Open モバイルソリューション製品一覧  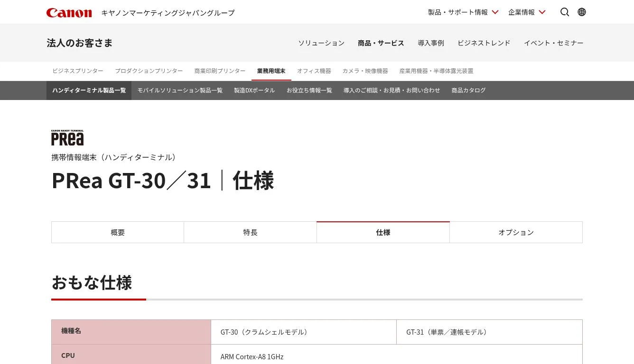coord(180,91)
